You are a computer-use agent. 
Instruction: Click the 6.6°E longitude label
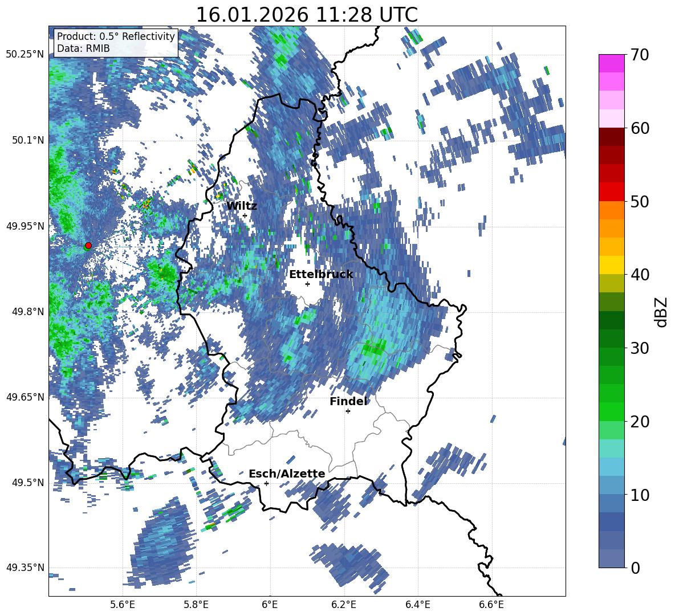[x=491, y=605]
